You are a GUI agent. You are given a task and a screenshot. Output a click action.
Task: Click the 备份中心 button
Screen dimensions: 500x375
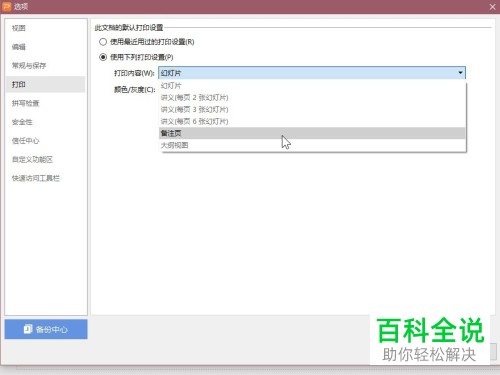coord(46,329)
